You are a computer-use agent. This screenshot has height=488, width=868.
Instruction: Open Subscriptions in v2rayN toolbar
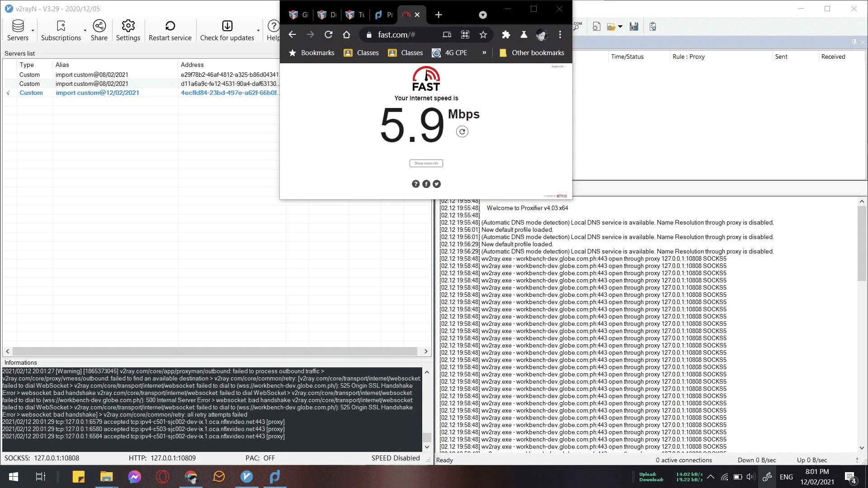[61, 30]
